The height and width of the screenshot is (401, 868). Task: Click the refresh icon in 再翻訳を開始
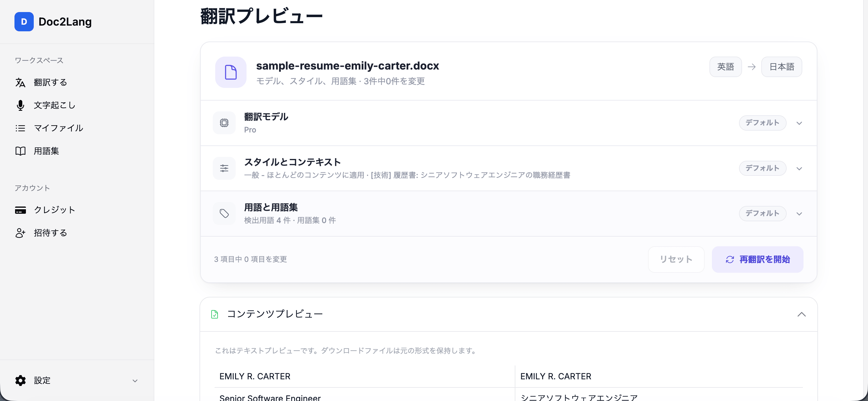[x=730, y=260]
